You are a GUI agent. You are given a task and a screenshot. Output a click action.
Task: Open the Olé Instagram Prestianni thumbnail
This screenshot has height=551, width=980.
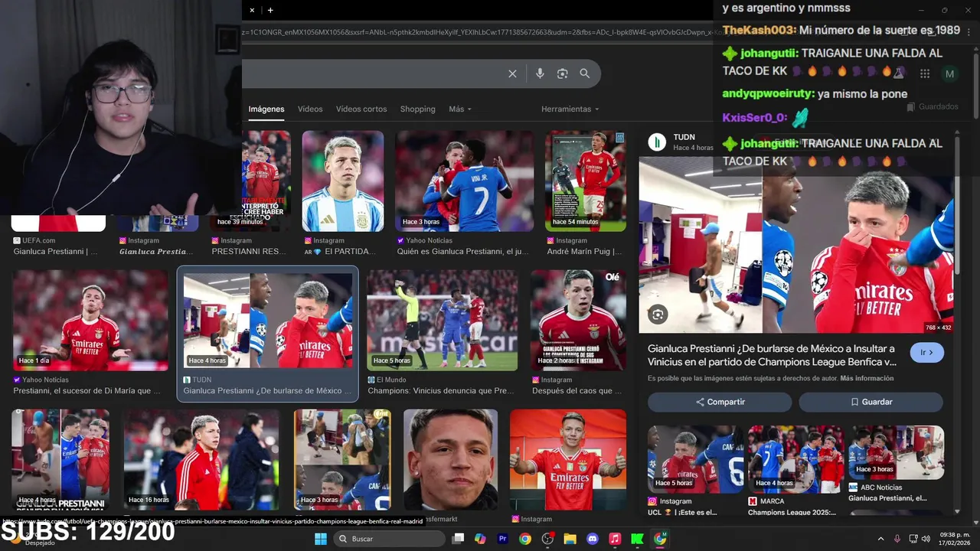click(x=578, y=320)
